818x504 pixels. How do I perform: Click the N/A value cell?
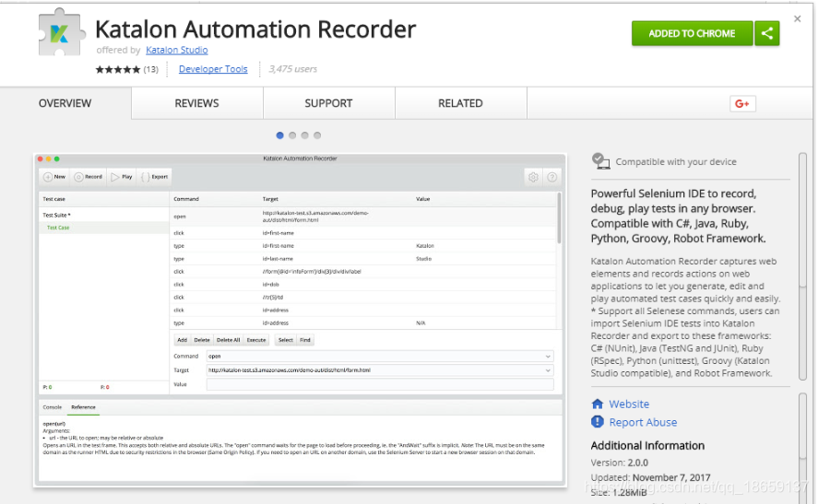(421, 323)
